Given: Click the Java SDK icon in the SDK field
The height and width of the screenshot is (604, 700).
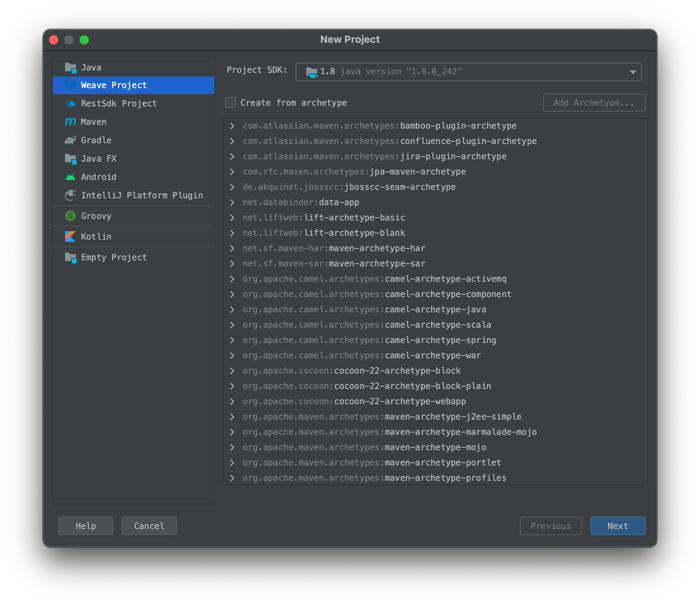Looking at the screenshot, I should point(311,72).
